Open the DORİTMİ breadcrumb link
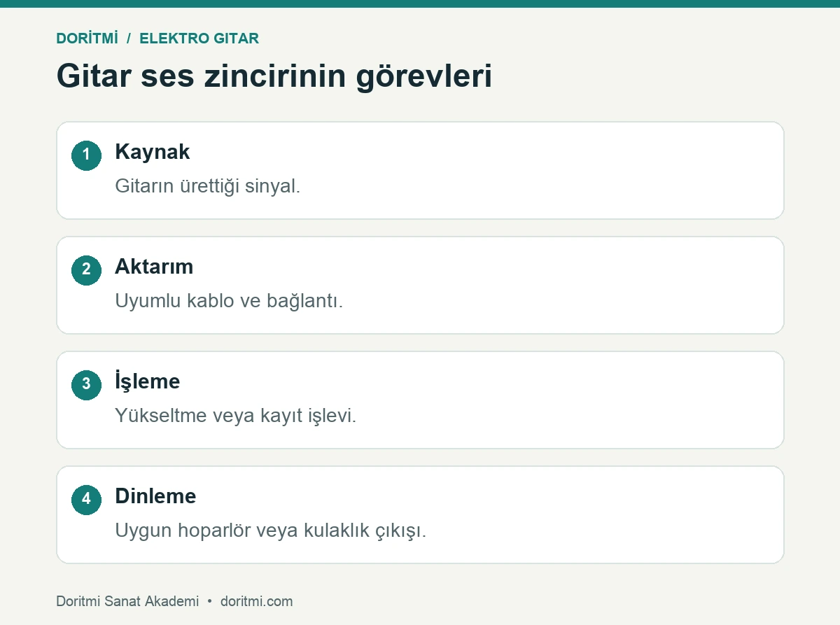 coord(87,38)
